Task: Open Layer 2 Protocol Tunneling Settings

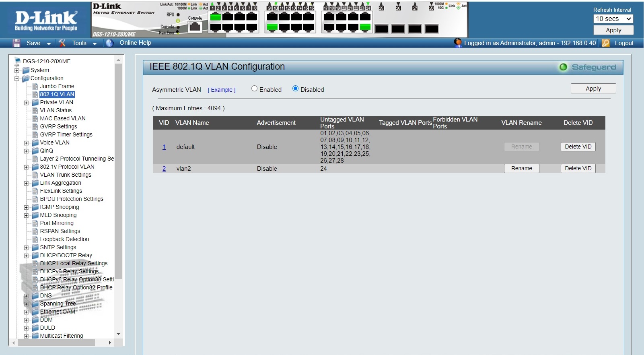Action: [x=77, y=159]
